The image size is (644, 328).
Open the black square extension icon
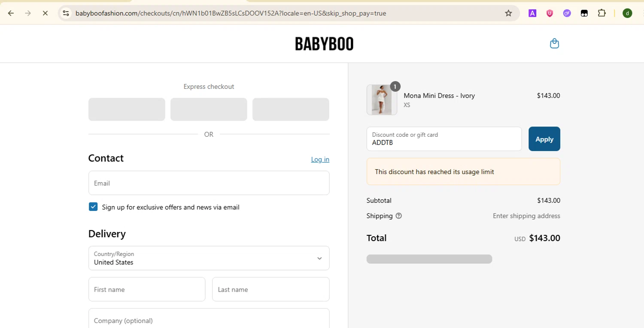(584, 13)
